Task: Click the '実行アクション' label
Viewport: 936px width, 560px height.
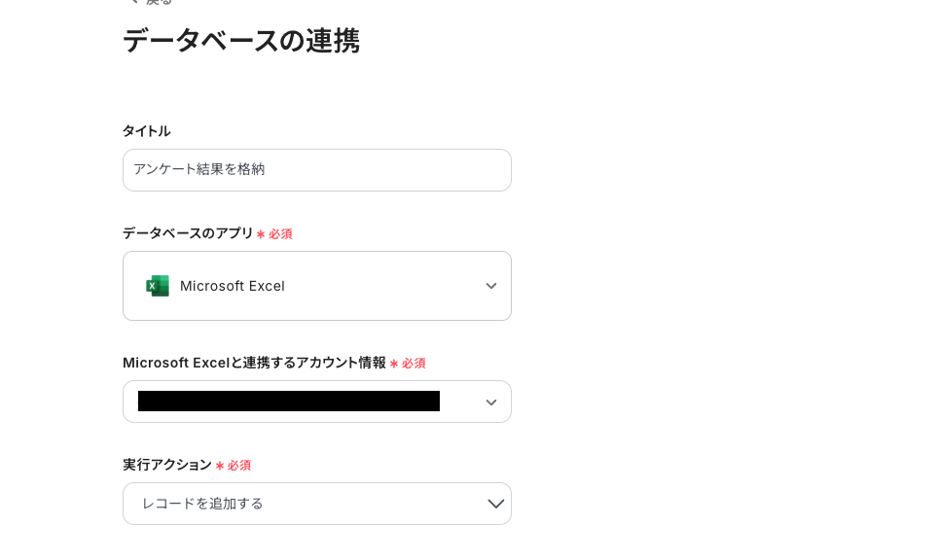Action: point(167,465)
